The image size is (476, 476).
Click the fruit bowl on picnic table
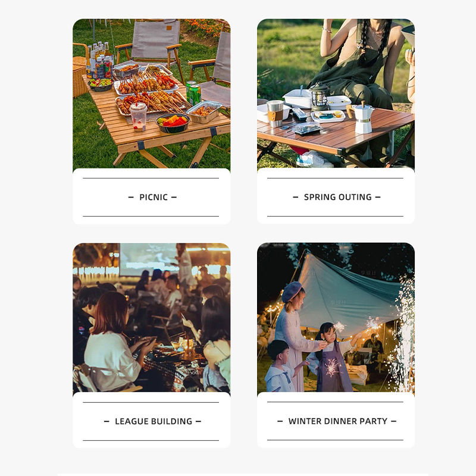point(173,123)
